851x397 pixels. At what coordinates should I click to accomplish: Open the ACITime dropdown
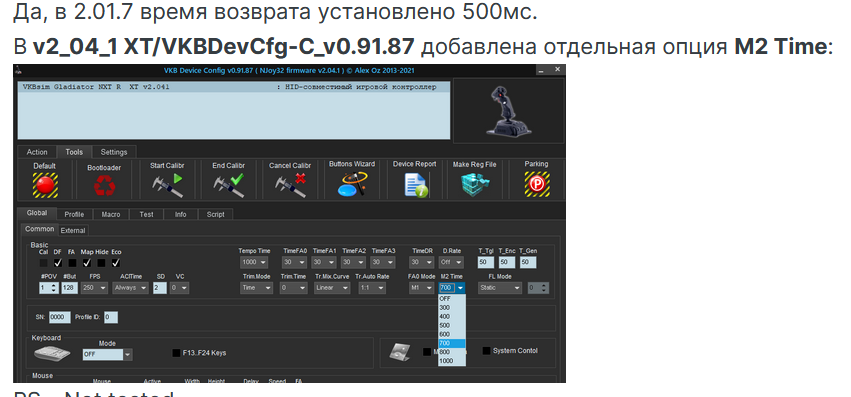coord(131,288)
